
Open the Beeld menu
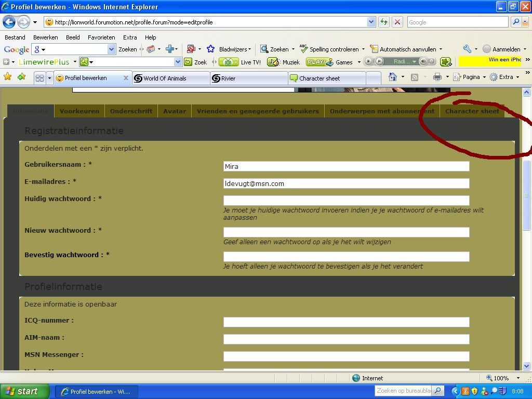[73, 37]
